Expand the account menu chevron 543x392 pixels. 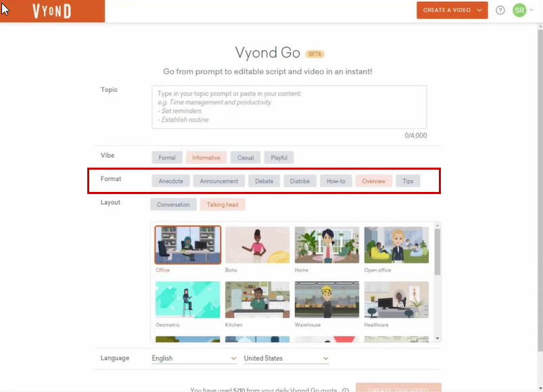(x=532, y=10)
